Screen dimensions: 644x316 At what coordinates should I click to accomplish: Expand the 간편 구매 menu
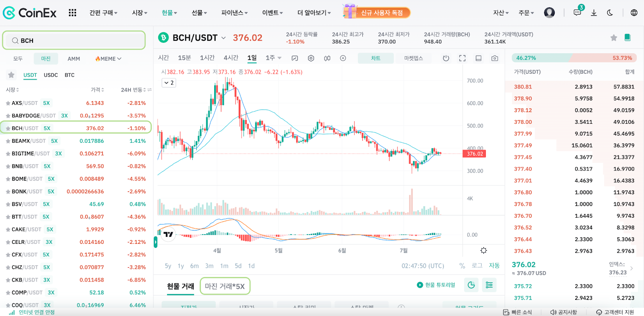(x=103, y=13)
